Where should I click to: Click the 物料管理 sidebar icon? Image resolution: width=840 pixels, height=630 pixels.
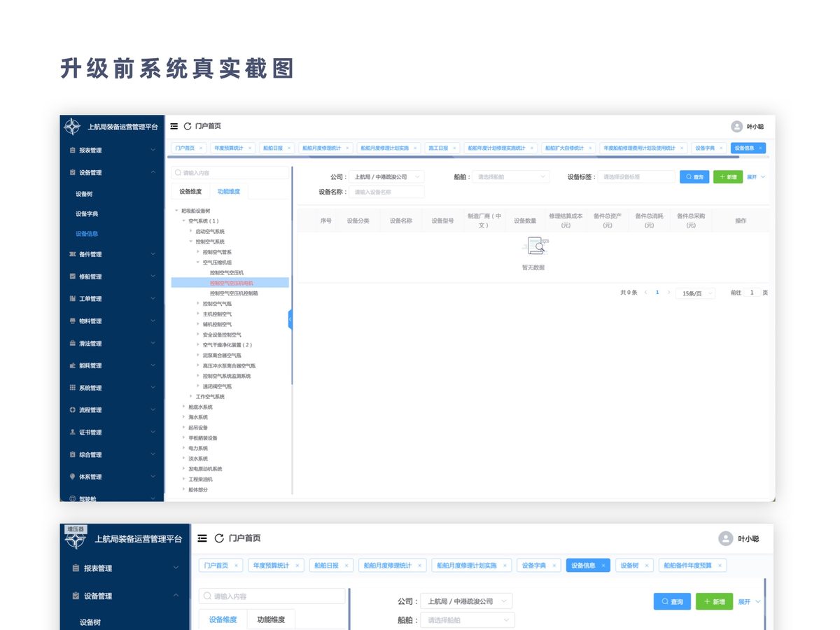click(73, 321)
